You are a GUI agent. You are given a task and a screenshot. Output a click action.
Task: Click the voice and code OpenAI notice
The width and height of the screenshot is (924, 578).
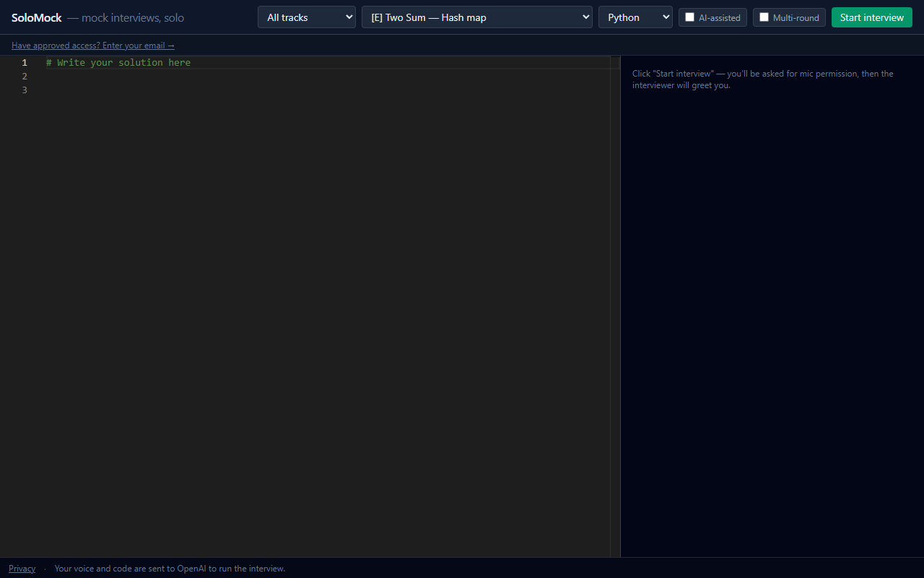click(x=170, y=569)
